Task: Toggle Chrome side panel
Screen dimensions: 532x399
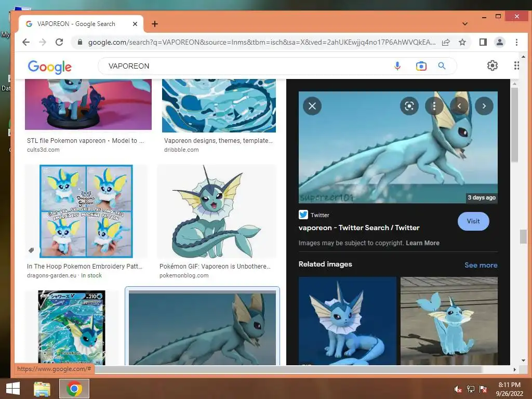Action: click(x=483, y=42)
